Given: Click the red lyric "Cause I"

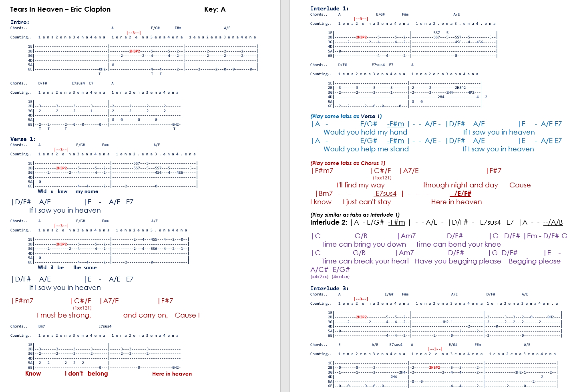Looking at the screenshot, I should pos(187,315).
